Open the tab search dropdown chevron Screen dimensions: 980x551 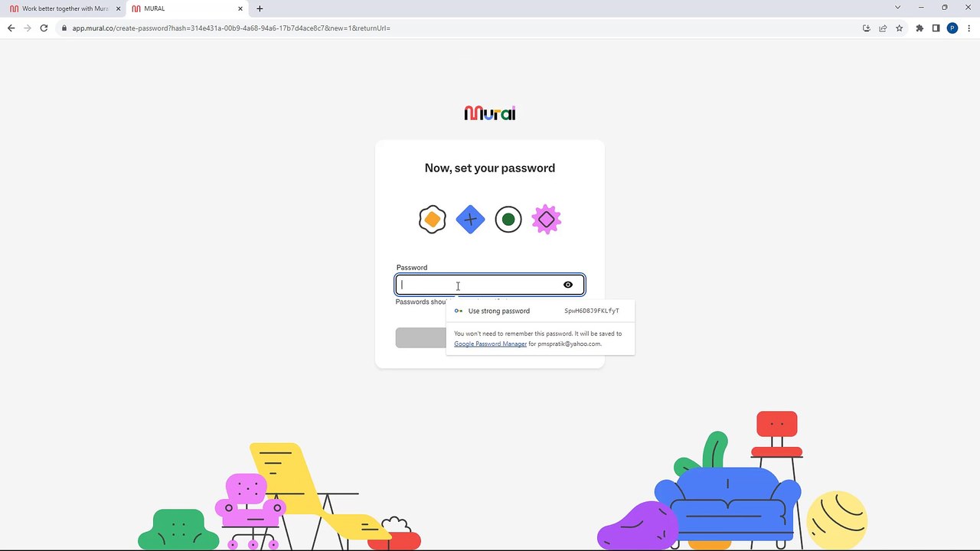tap(897, 8)
